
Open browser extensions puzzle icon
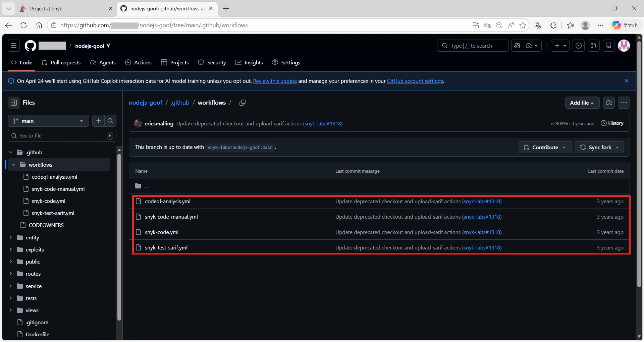click(x=553, y=25)
